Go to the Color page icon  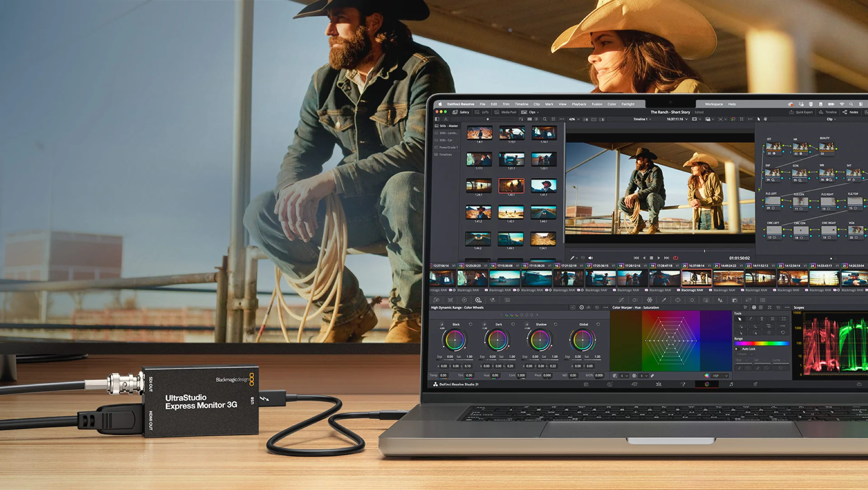(x=707, y=384)
